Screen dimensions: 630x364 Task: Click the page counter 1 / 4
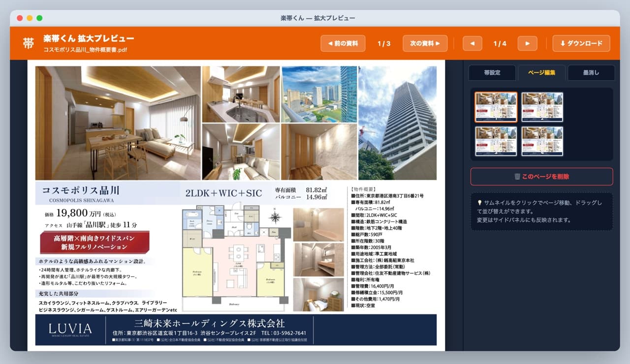click(x=500, y=44)
